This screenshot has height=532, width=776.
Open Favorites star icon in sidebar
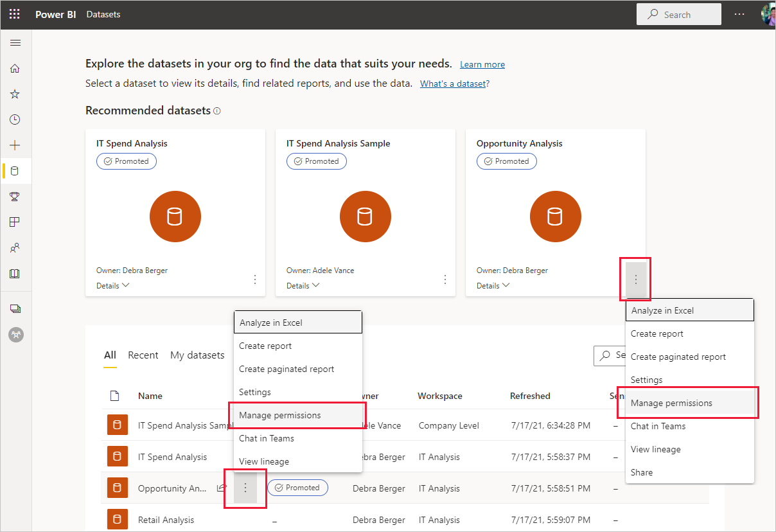pos(15,94)
